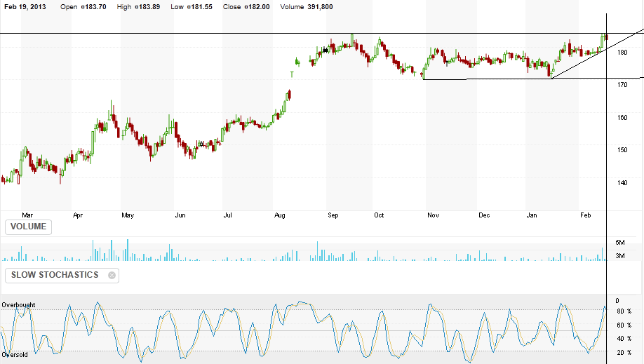Click the Overbought label in the stochastics panel
The width and height of the screenshot is (644, 364).
[x=18, y=305]
